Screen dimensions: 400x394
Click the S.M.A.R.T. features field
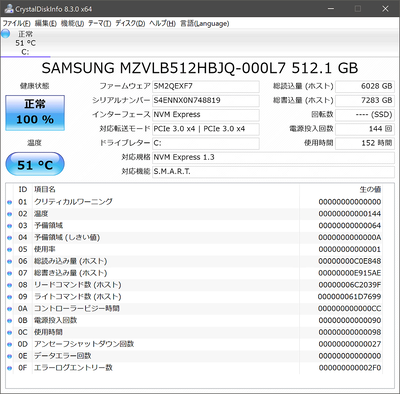click(x=273, y=172)
